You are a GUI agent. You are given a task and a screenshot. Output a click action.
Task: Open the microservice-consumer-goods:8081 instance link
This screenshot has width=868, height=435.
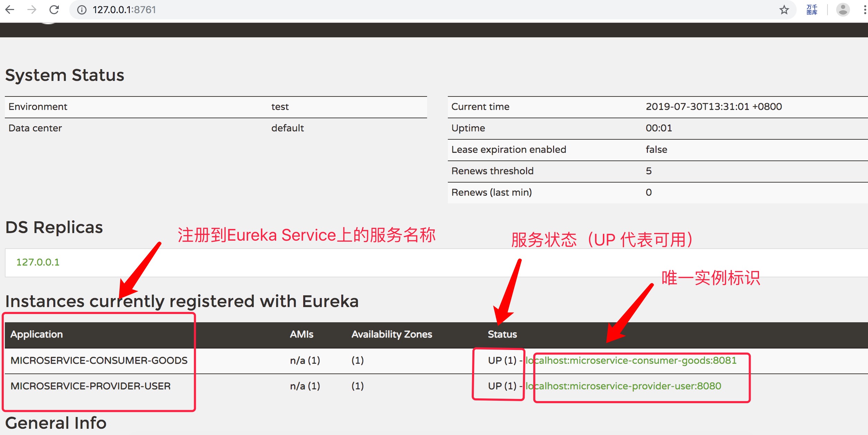tap(631, 360)
